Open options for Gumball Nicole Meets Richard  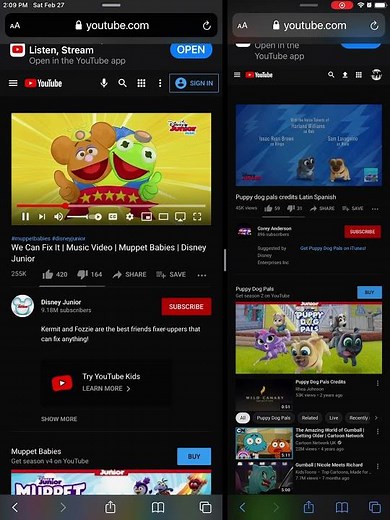[378, 466]
